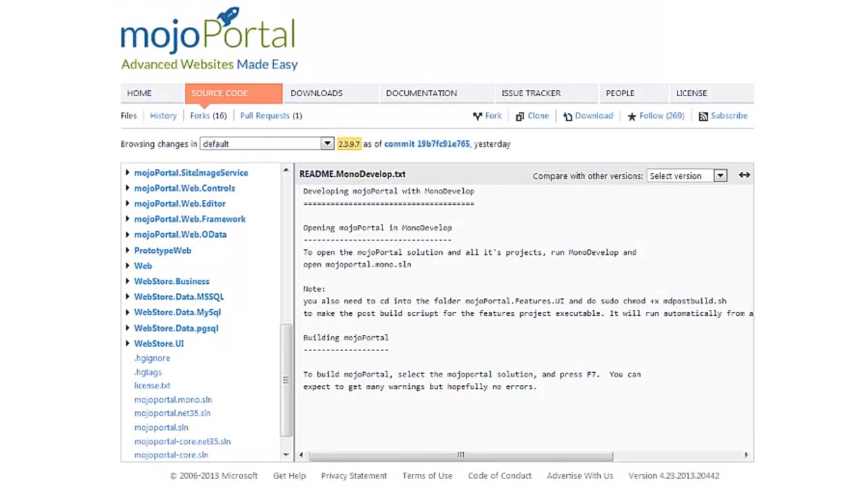
Task: Expand the WebStore.UI folder
Action: (x=127, y=344)
